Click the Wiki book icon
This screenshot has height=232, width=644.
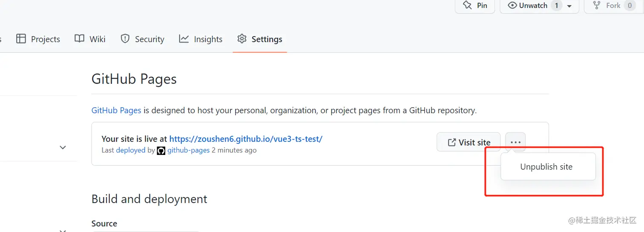click(x=79, y=39)
